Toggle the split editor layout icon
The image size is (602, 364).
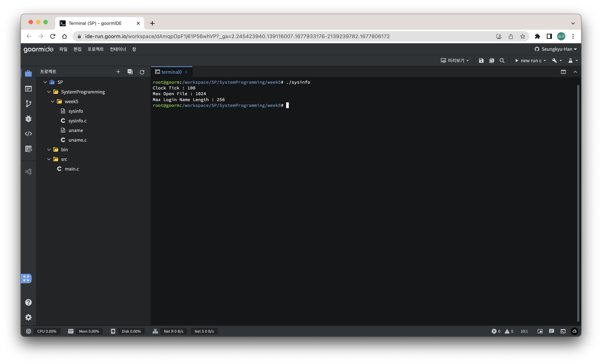click(563, 72)
